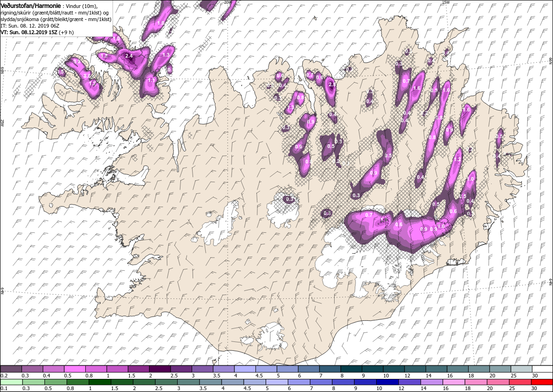The width and height of the screenshot is (553, 392).
Task: Click snow legend swatch between 25 and 30
Action: (x=521, y=369)
